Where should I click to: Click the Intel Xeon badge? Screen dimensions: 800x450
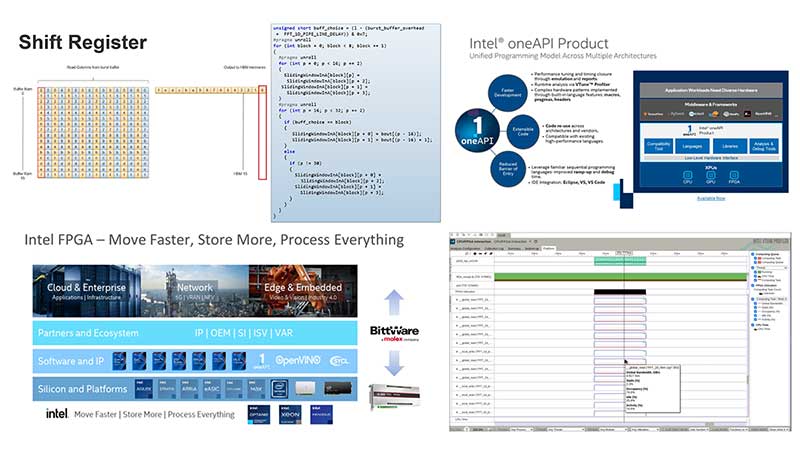290,414
